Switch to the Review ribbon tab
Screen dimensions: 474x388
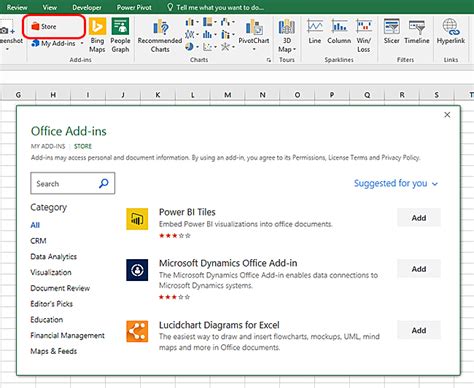(17, 7)
